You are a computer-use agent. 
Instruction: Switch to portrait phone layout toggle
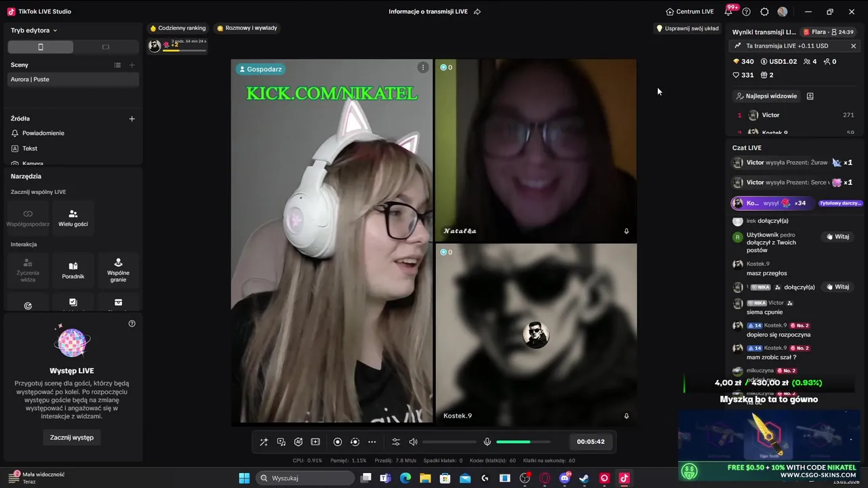tap(41, 47)
